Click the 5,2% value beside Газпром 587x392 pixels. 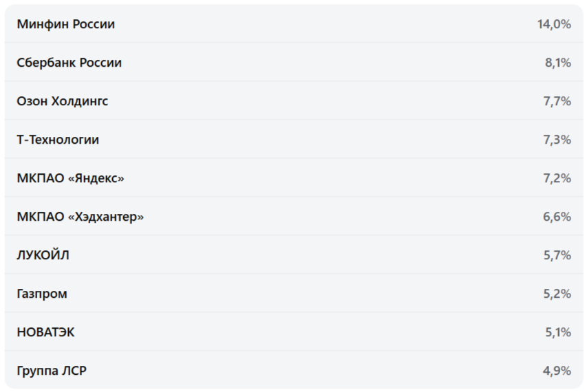(557, 294)
